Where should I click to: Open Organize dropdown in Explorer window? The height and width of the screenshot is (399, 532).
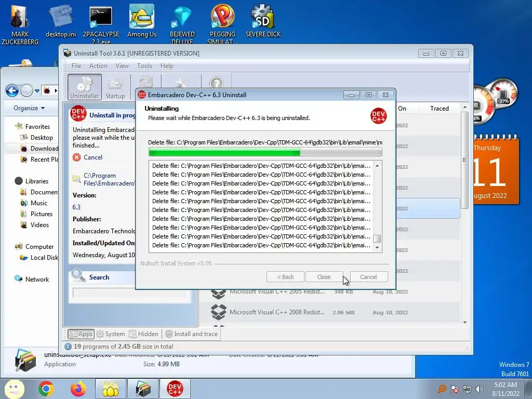(29, 108)
